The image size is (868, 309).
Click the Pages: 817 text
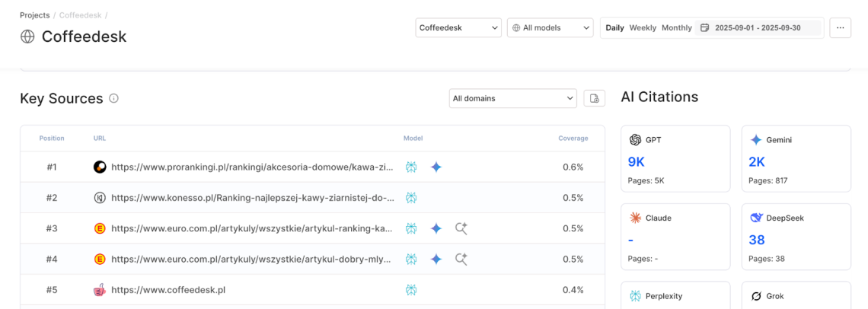(767, 180)
